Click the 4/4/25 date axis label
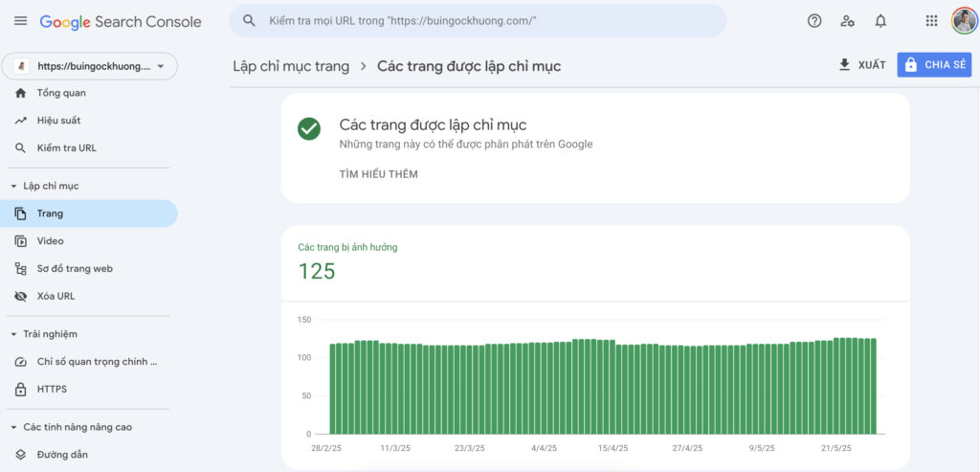Viewport: 980px width, 472px height. click(x=545, y=448)
